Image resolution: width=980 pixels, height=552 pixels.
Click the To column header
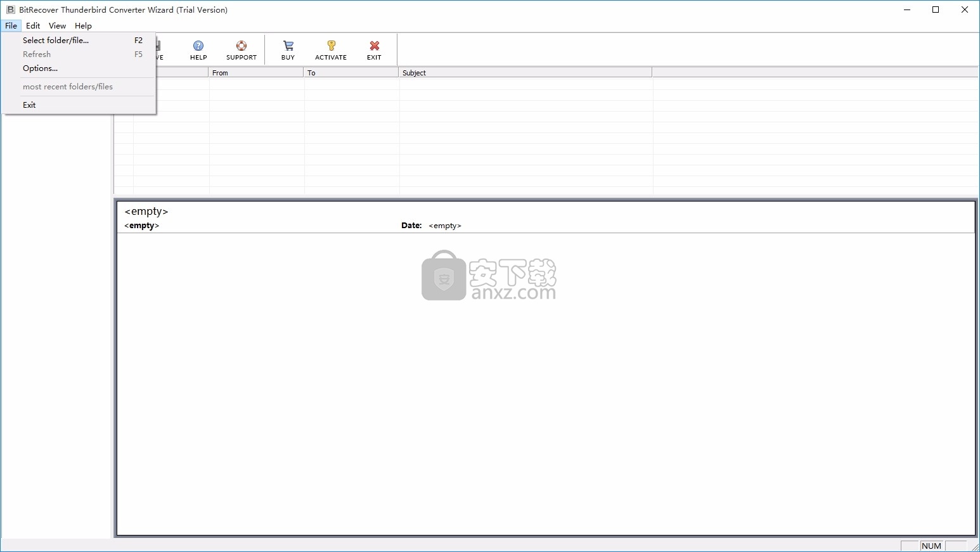(x=351, y=73)
